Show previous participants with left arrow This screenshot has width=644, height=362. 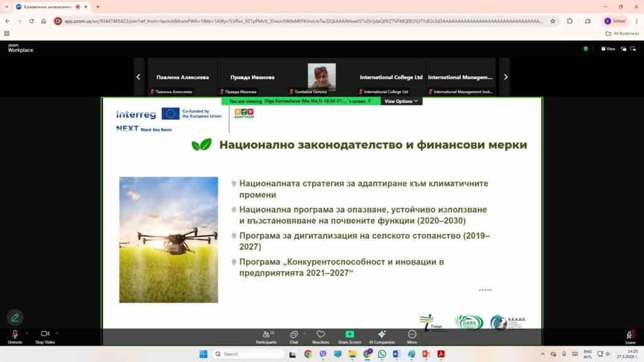(x=138, y=77)
